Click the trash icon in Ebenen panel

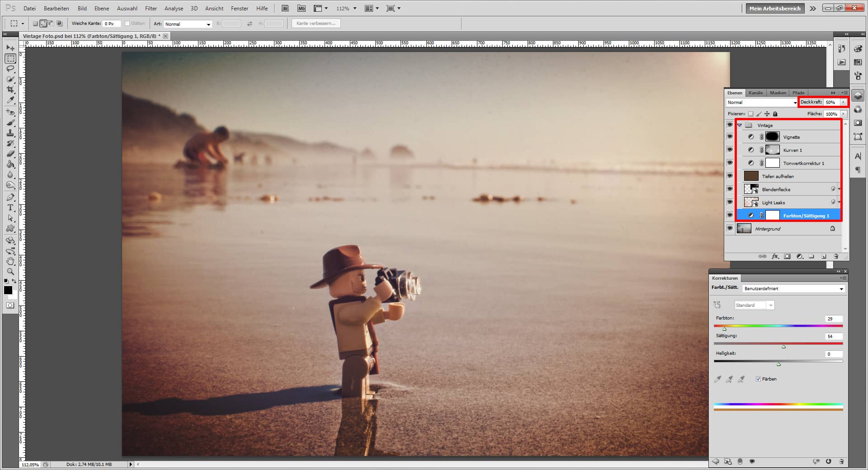click(x=836, y=257)
